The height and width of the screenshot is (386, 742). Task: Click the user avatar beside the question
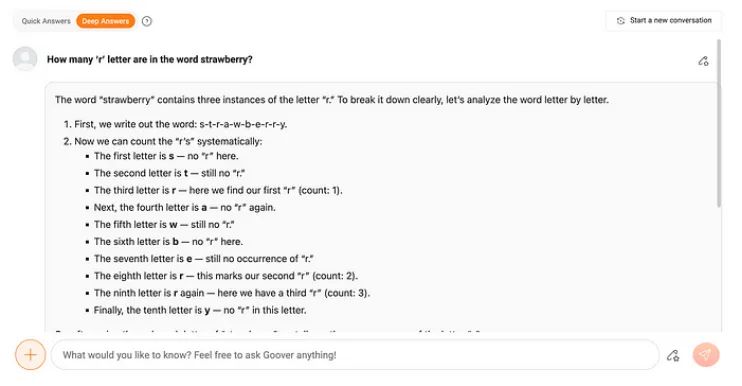pyautogui.click(x=25, y=59)
